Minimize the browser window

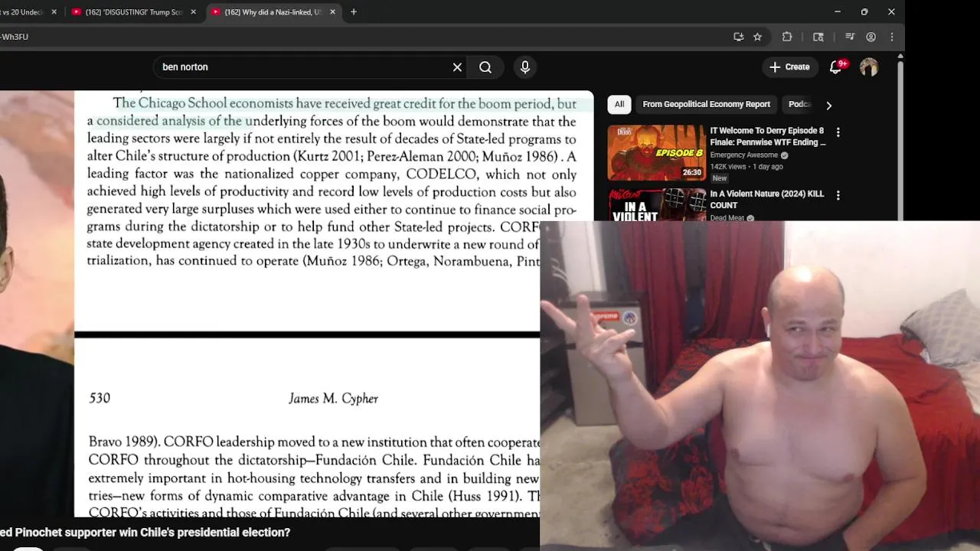tap(838, 12)
